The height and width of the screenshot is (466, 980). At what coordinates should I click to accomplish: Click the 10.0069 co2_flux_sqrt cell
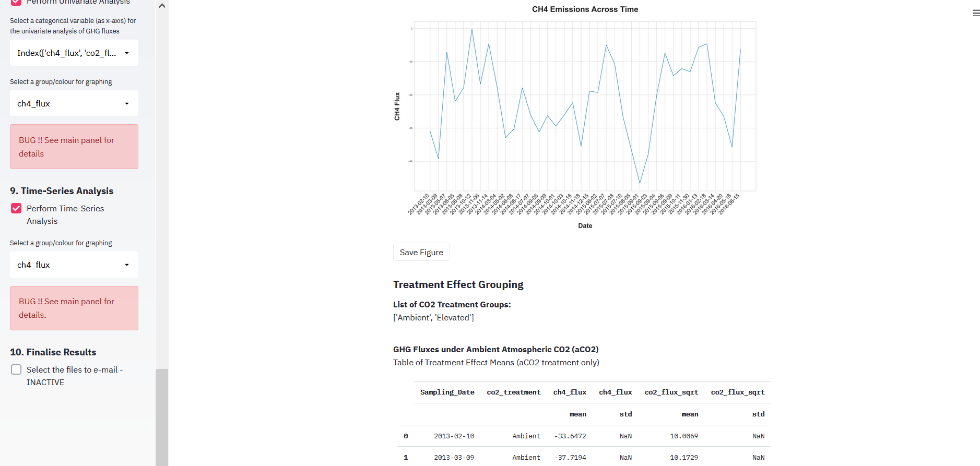coord(683,436)
